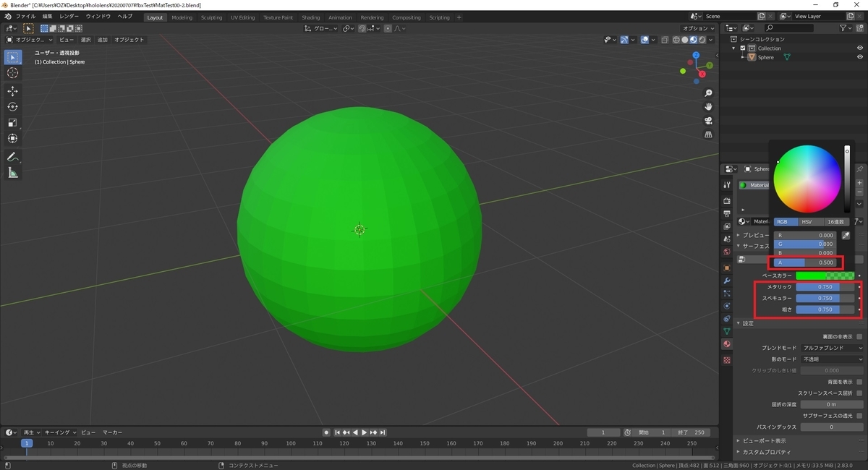This screenshot has width=868, height=470.
Task: Click the 終了 250 frame field
Action: pos(692,432)
